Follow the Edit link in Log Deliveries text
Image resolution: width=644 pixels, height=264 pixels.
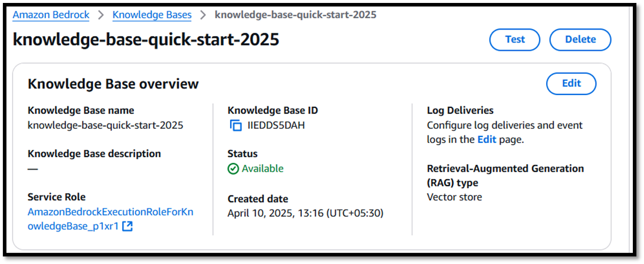[487, 140]
